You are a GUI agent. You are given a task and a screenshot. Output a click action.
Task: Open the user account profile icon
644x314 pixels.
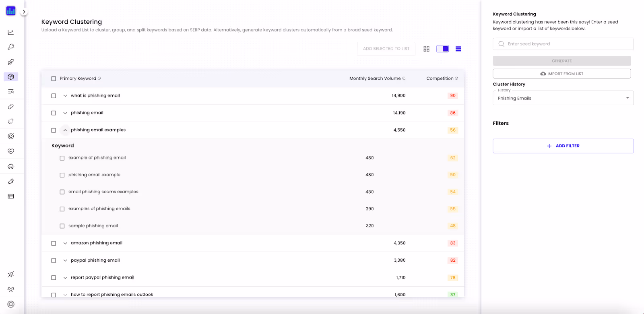[x=11, y=304]
